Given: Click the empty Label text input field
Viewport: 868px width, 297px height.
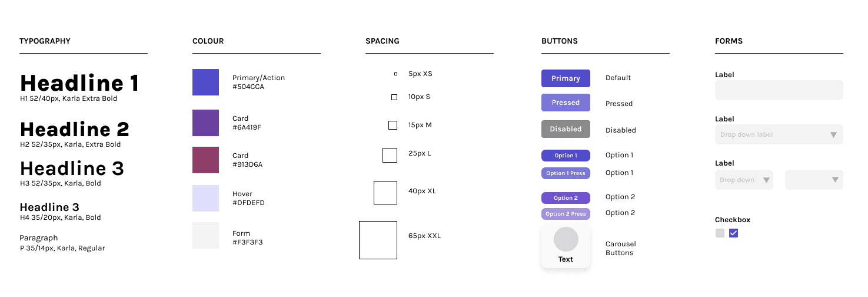Looking at the screenshot, I should 779,90.
